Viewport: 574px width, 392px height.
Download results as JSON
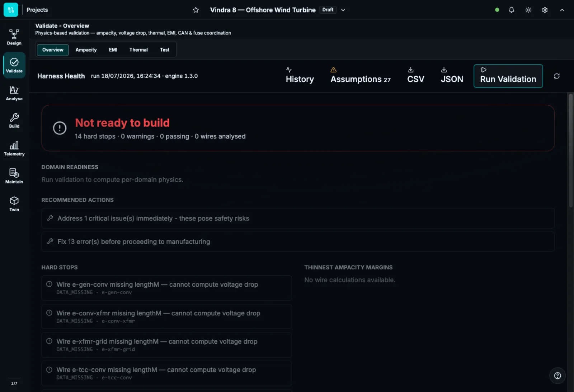point(452,76)
